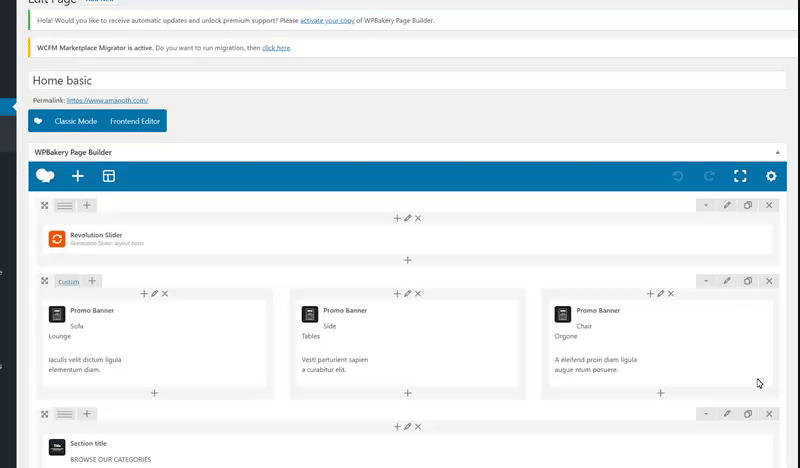
Task: Enter fullscreen mode in page builder
Action: (740, 176)
